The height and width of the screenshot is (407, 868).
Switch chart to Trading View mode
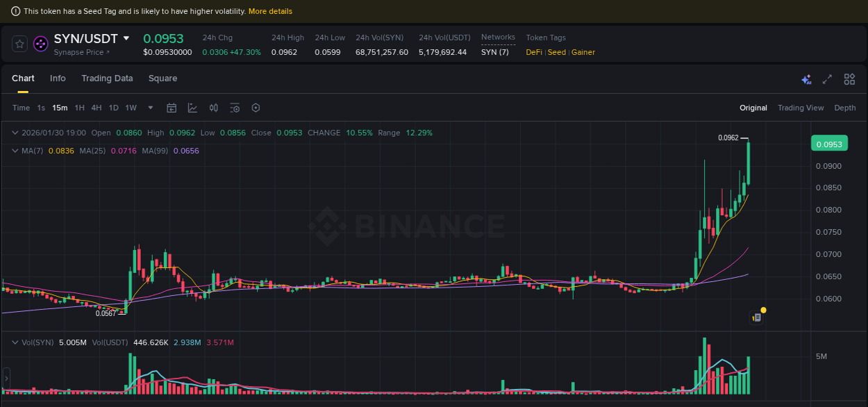point(801,108)
